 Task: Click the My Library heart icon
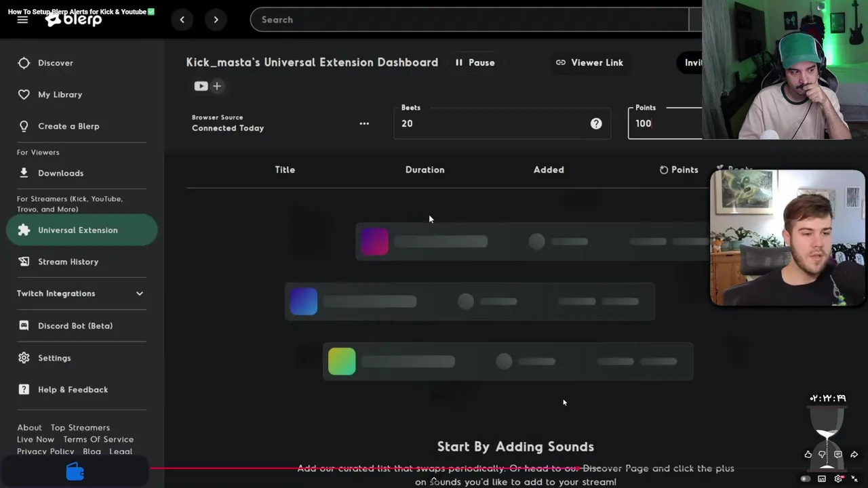coord(24,95)
